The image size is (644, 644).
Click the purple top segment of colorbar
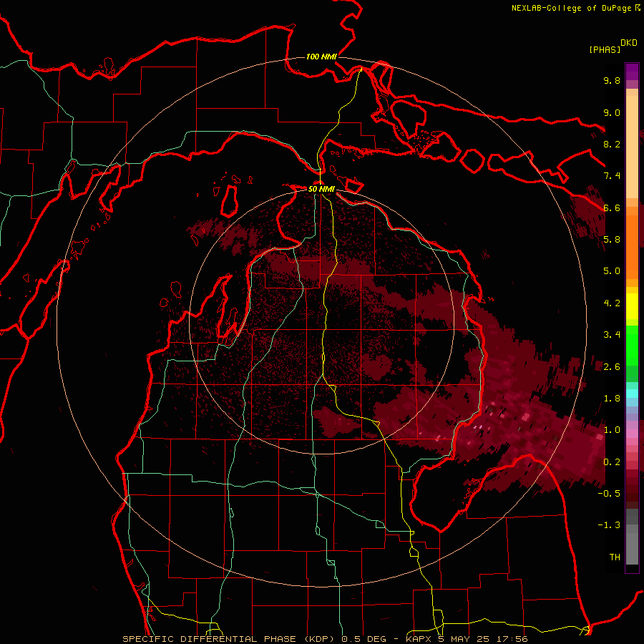[x=632, y=72]
